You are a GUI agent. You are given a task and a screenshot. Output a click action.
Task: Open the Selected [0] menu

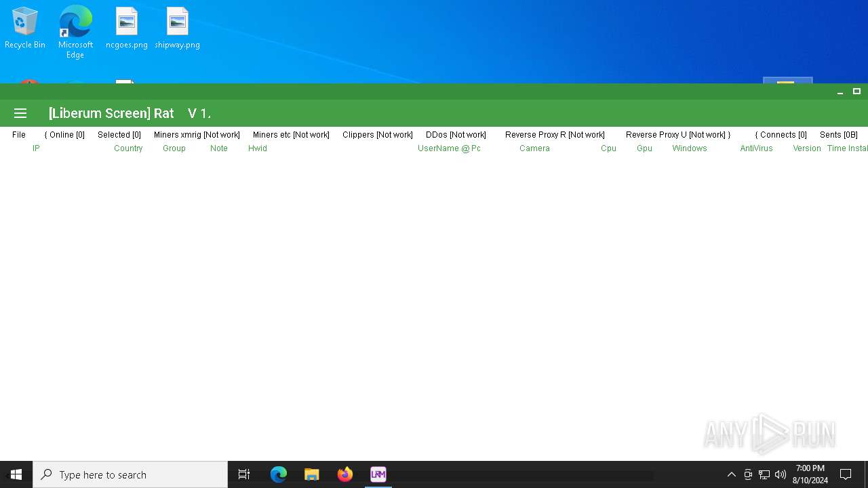(119, 135)
